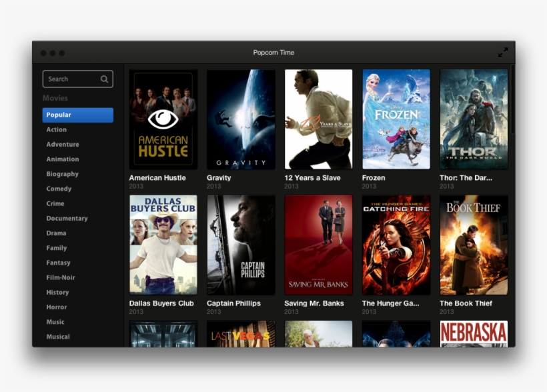
Task: Select the Adventure genre
Action: tap(63, 145)
